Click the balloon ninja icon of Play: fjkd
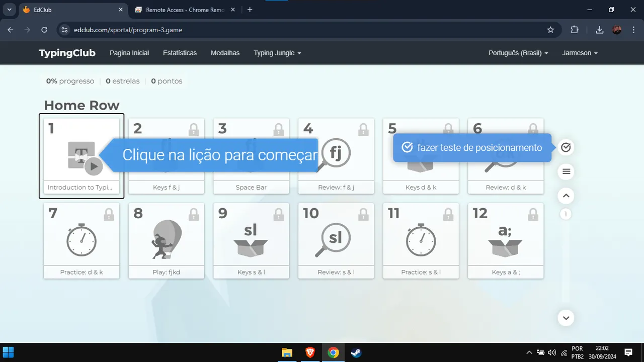The width and height of the screenshot is (644, 362). (x=167, y=239)
